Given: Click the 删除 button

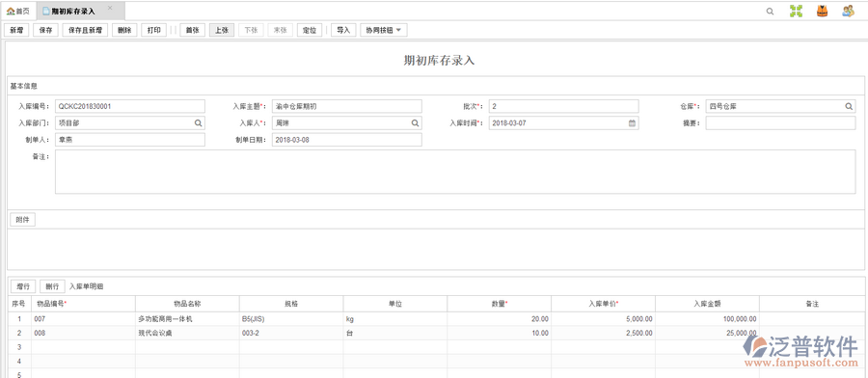Looking at the screenshot, I should coord(124,31).
